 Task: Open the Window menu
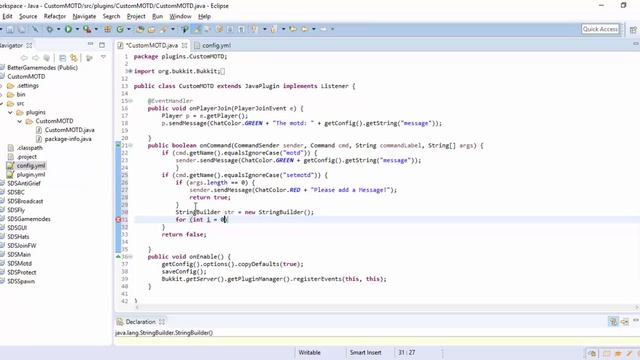[180, 16]
